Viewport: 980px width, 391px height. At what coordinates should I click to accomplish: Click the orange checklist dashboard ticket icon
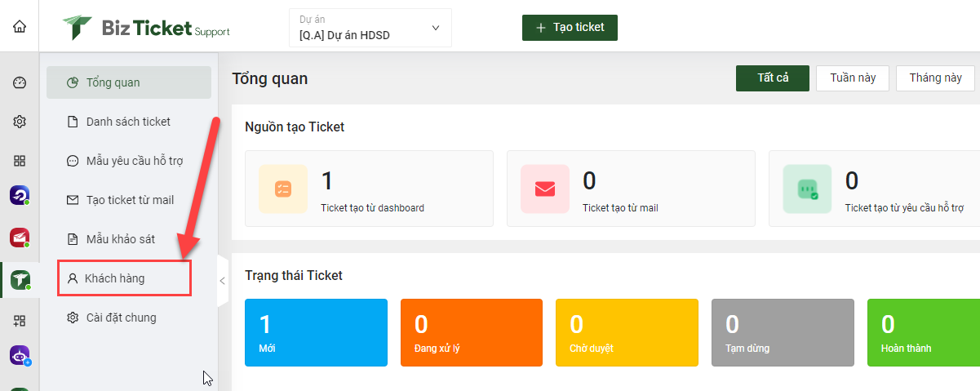pyautogui.click(x=283, y=189)
